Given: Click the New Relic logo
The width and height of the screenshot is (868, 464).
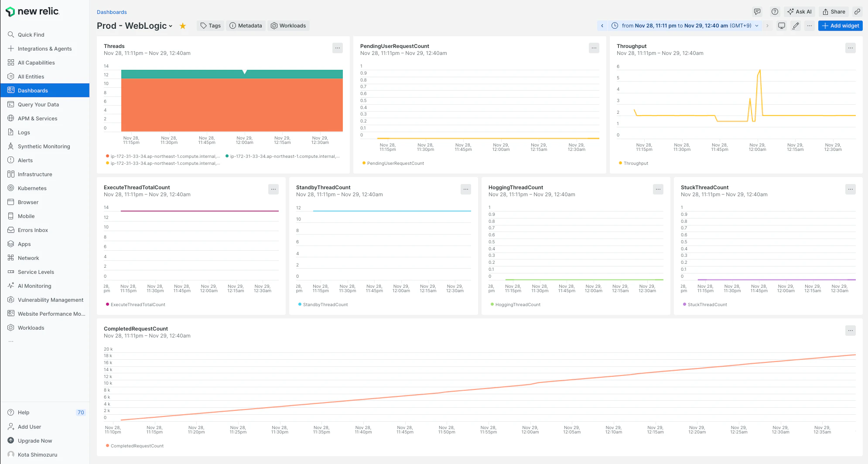Looking at the screenshot, I should click(x=32, y=12).
